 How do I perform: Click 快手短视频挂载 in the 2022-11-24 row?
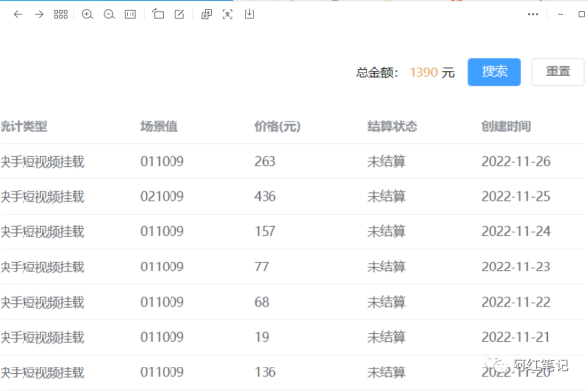pos(42,232)
